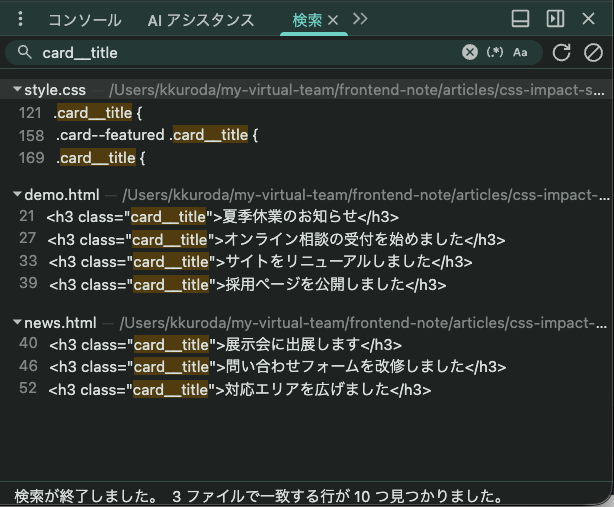The width and height of the screenshot is (614, 507).
Task: Open the オンライン相談の受付を始めました result line
Action: 307,239
